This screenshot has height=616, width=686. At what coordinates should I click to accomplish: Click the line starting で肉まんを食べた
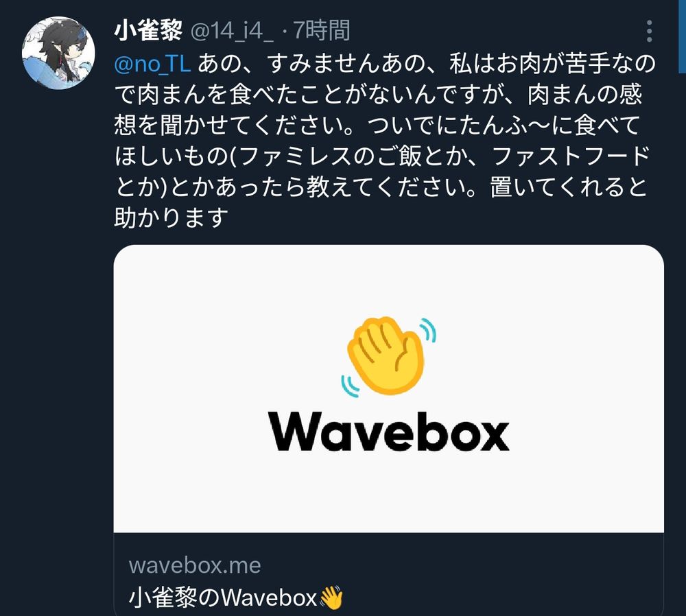(x=378, y=95)
